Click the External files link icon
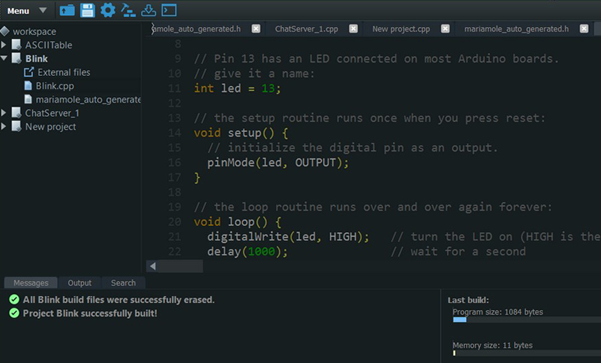 [x=29, y=72]
